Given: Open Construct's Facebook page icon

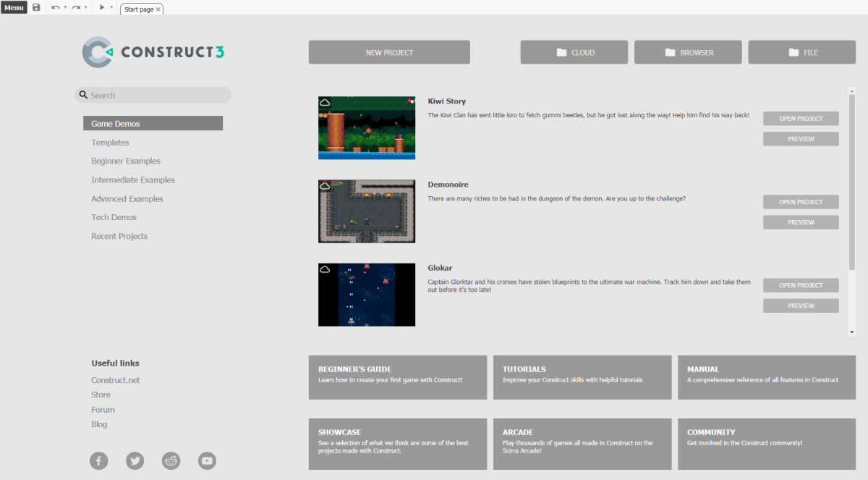Looking at the screenshot, I should point(98,460).
